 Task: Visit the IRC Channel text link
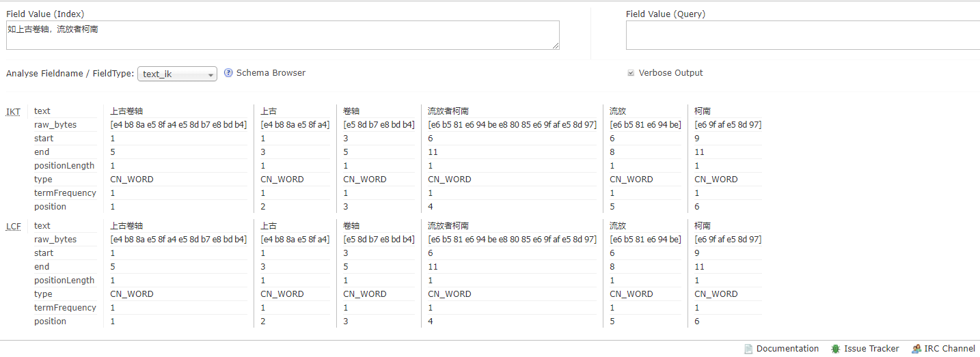[x=949, y=349]
